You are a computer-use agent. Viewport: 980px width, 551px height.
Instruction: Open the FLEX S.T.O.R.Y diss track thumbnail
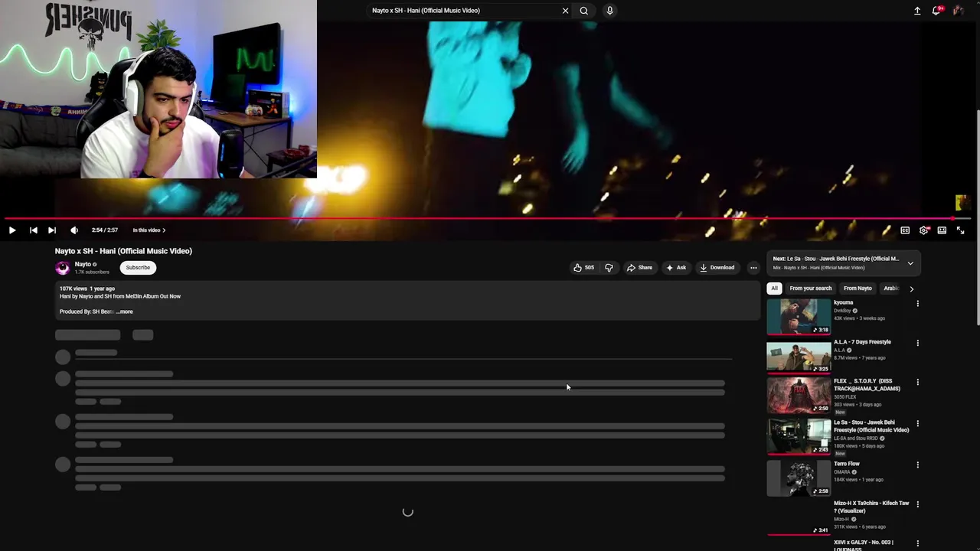point(799,396)
